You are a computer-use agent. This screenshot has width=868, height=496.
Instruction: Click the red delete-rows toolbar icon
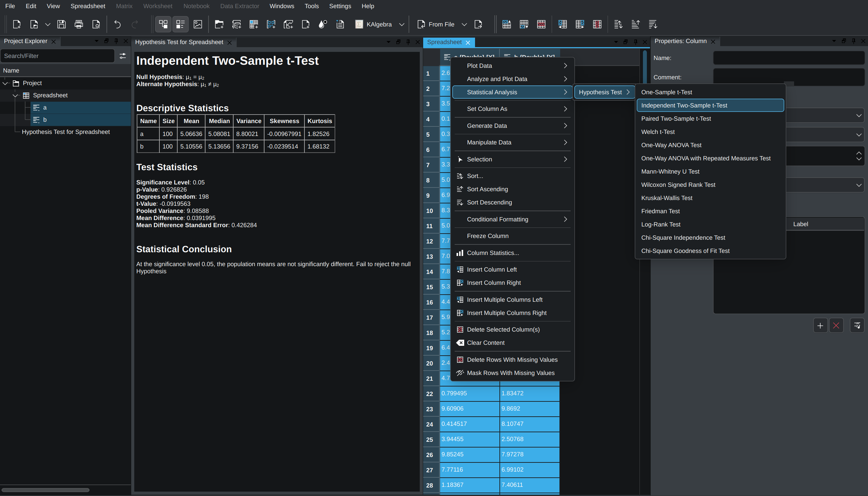(x=541, y=24)
